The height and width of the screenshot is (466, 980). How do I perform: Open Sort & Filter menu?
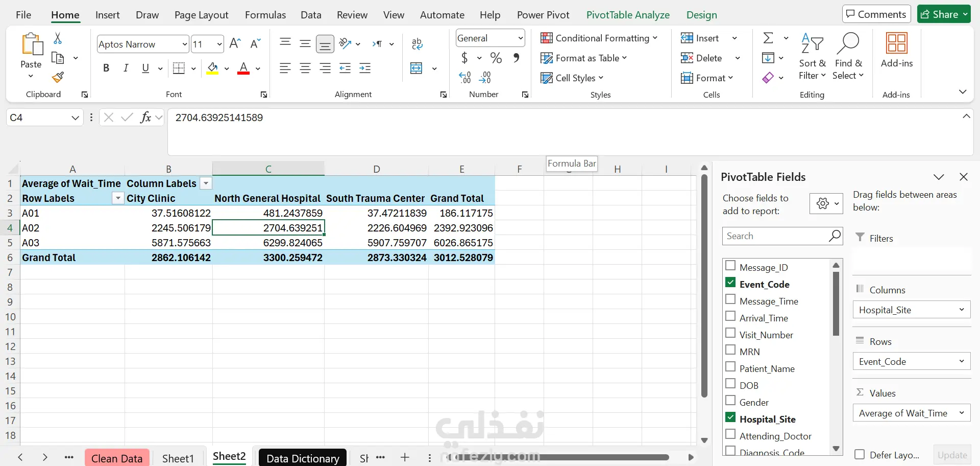click(x=812, y=56)
